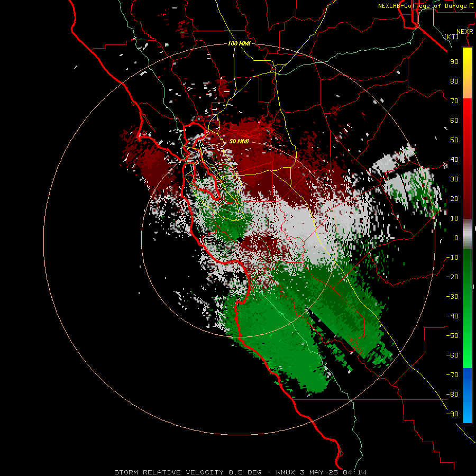The width and height of the screenshot is (476, 476).
Task: Select the 50 value on the velocity scale
Action: [x=454, y=140]
